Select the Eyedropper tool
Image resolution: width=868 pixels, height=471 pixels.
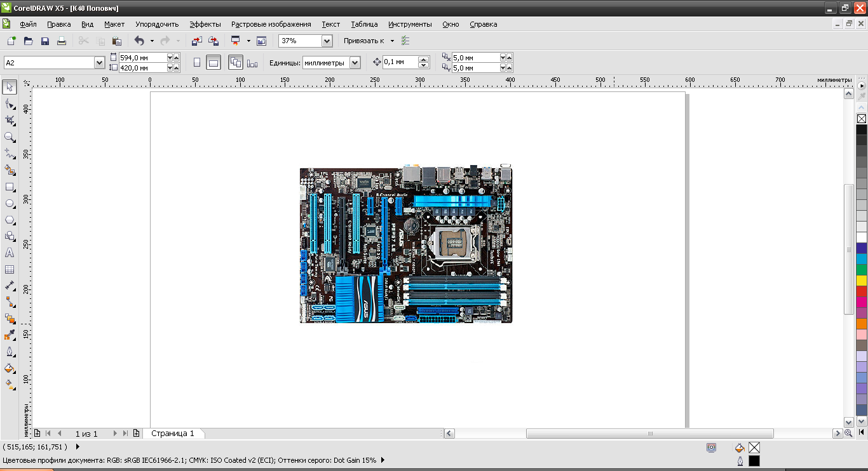pos(10,335)
